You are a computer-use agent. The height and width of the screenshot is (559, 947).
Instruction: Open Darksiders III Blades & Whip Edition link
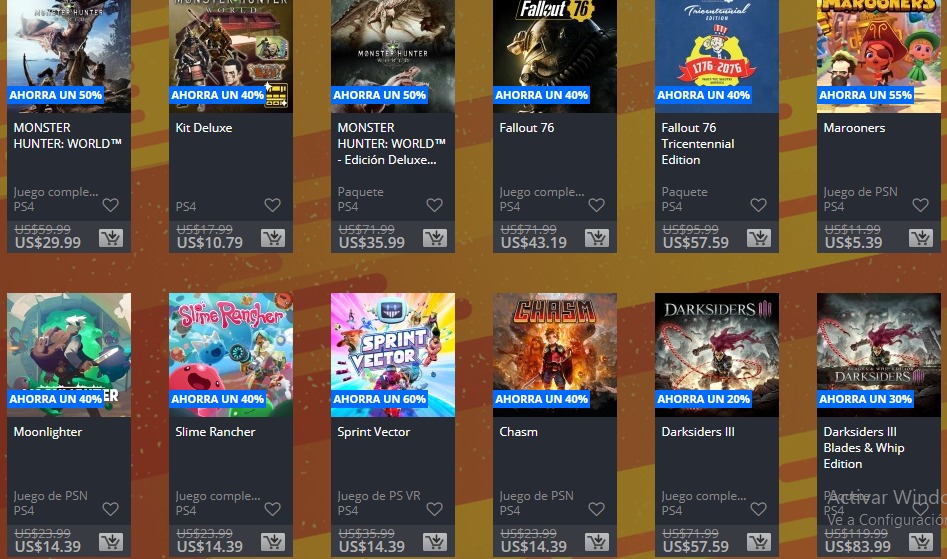pos(864,448)
